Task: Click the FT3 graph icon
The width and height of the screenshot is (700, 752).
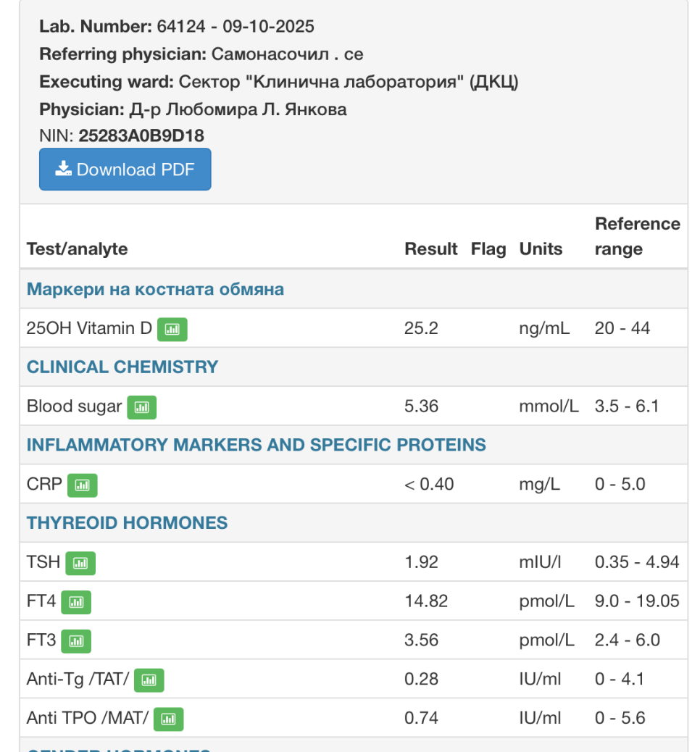Action: point(76,641)
